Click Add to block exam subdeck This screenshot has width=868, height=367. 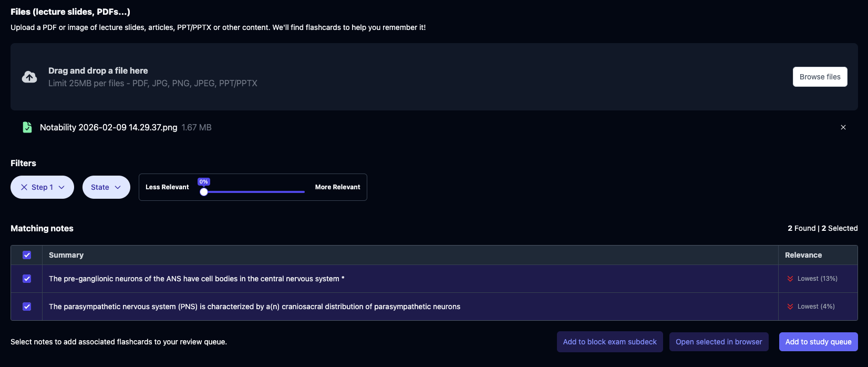[609, 342]
